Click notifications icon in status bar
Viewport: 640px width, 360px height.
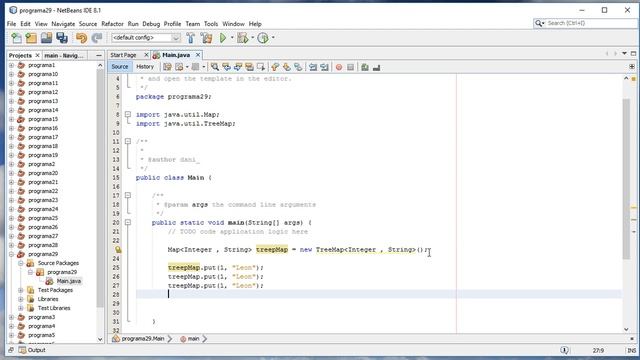[564, 350]
